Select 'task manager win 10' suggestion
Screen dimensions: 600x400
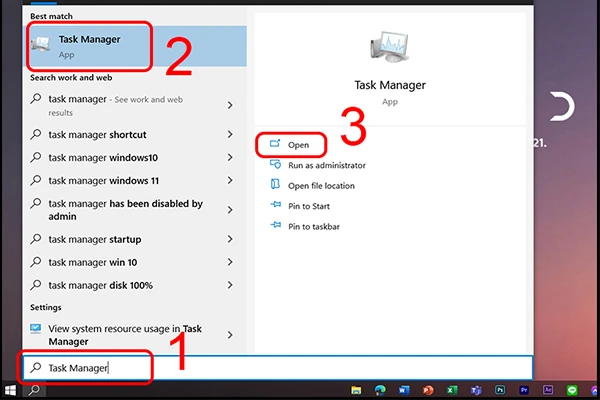[x=134, y=262]
